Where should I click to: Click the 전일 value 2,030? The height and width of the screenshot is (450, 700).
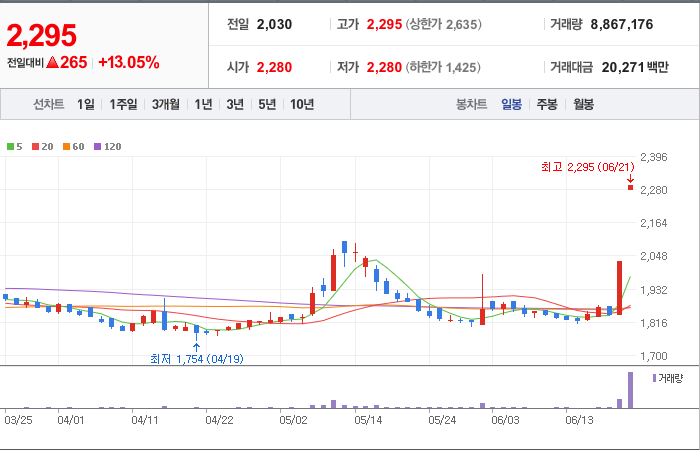tap(274, 24)
